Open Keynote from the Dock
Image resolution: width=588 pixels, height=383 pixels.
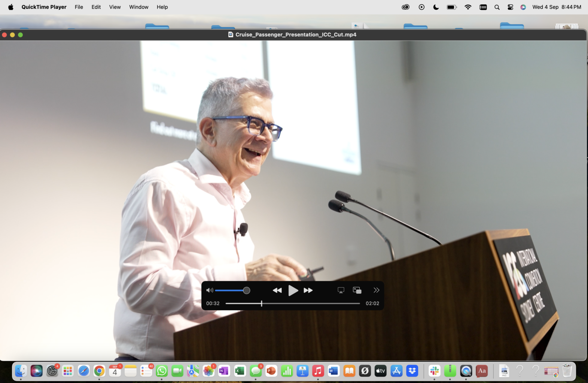[302, 371]
